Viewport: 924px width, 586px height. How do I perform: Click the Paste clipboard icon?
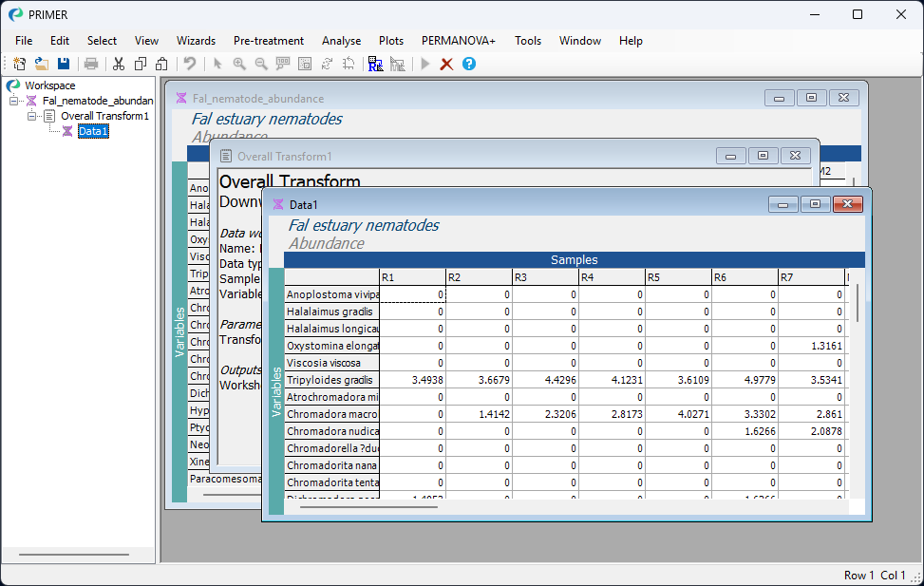[x=161, y=64]
